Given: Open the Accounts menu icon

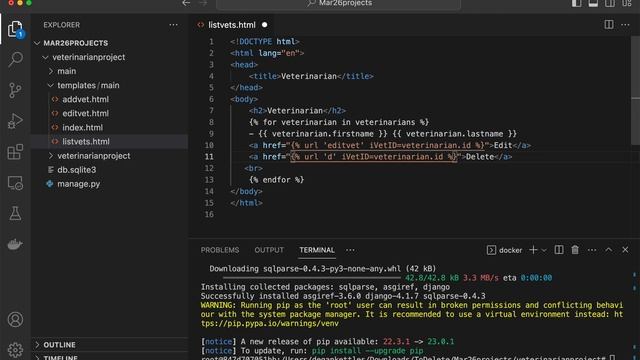Looking at the screenshot, I should pos(15,319).
